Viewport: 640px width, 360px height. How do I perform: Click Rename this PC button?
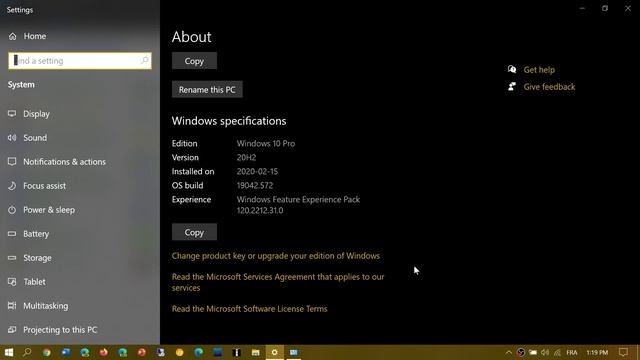[x=207, y=89]
